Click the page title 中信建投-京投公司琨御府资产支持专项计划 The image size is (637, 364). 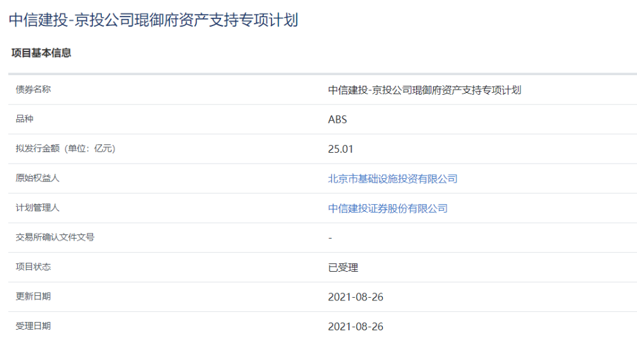[154, 20]
